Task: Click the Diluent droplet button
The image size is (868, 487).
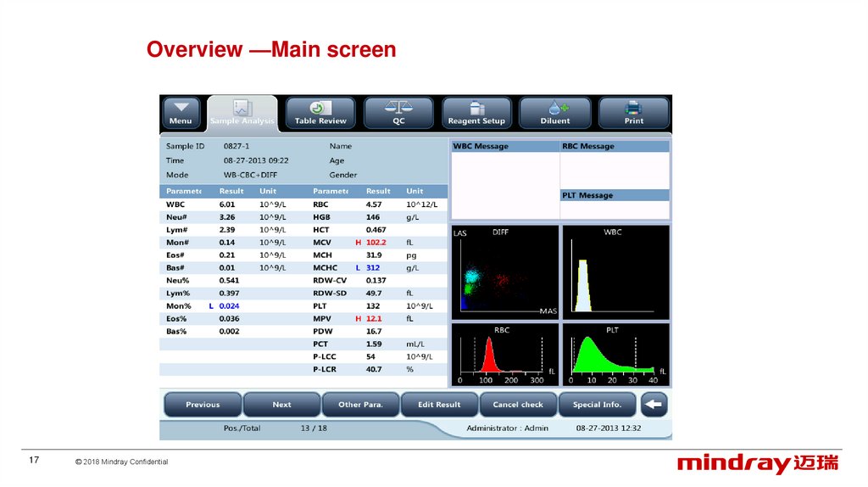Action: click(x=555, y=113)
